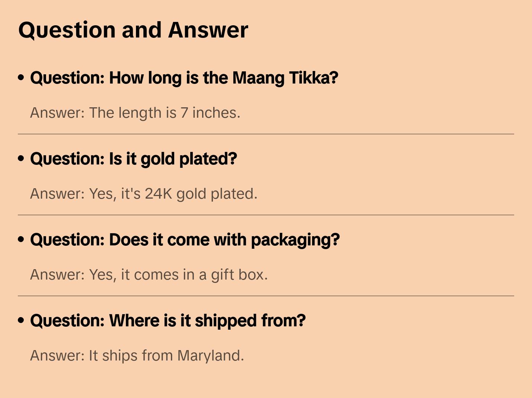Click the divider below the gift box answer
This screenshot has height=398, width=532.
(266, 296)
